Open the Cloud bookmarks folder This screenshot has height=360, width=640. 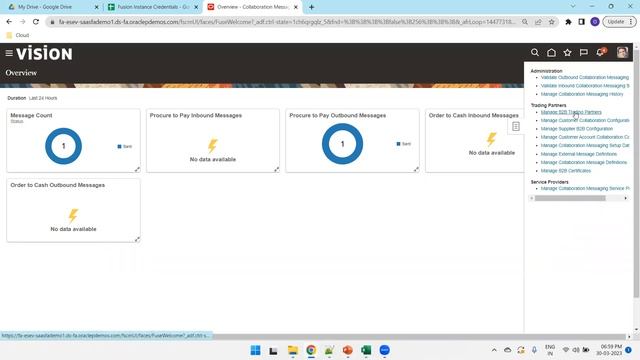[x=18, y=35]
